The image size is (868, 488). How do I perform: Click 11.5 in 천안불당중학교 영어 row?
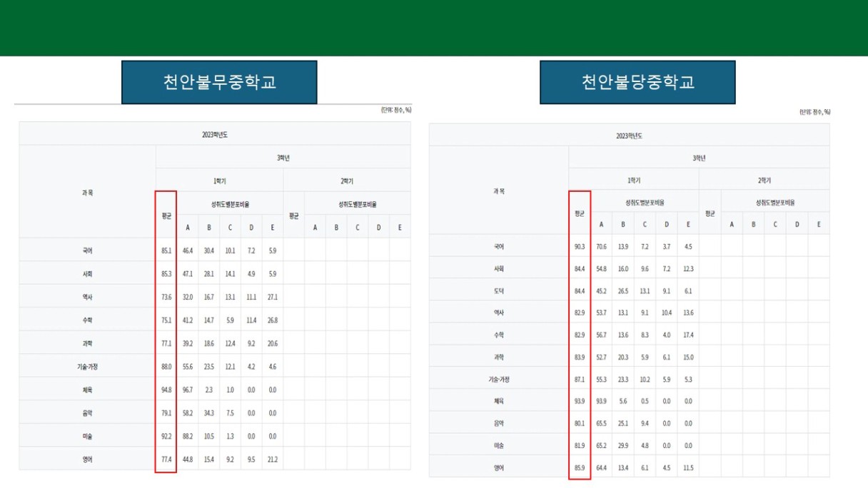click(688, 468)
